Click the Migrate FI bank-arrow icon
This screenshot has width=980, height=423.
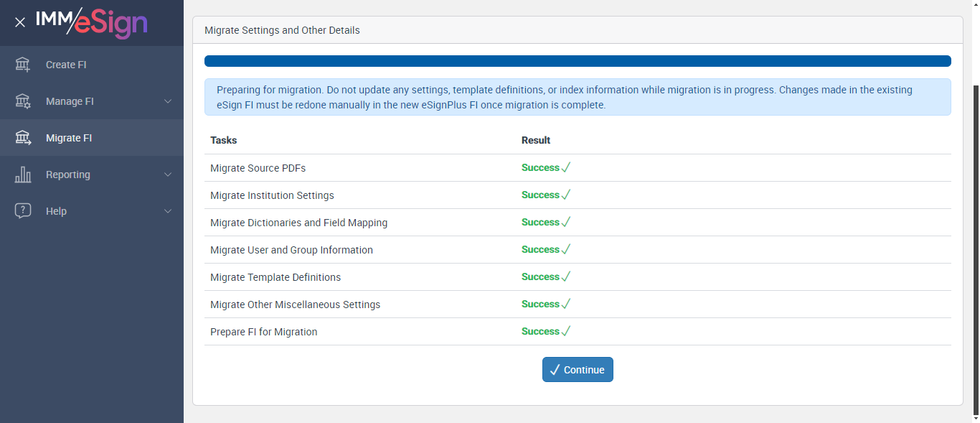pos(23,138)
